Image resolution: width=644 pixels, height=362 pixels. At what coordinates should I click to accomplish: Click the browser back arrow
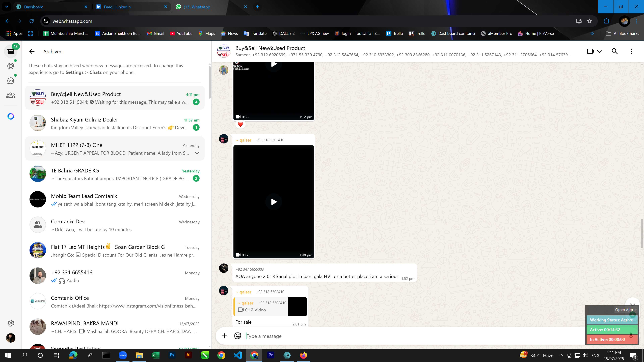click(8, 21)
